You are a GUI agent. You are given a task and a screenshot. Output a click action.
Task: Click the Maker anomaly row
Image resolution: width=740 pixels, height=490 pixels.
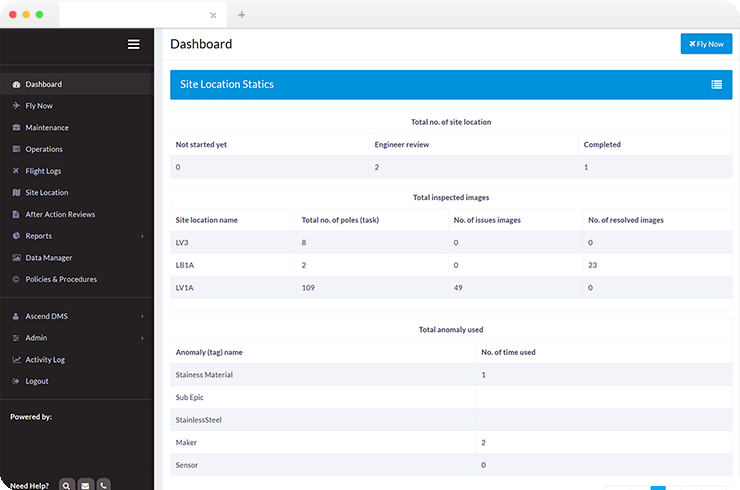[451, 443]
